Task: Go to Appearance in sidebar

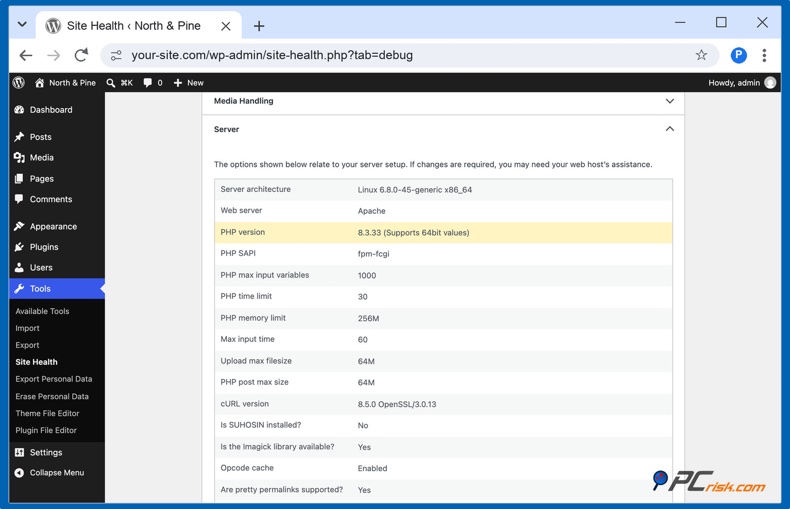Action: [53, 226]
